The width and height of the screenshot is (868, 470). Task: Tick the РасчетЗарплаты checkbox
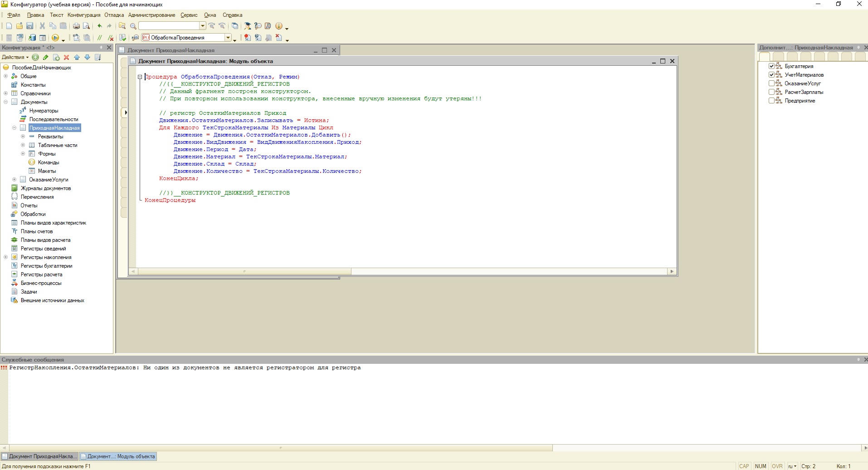(771, 92)
